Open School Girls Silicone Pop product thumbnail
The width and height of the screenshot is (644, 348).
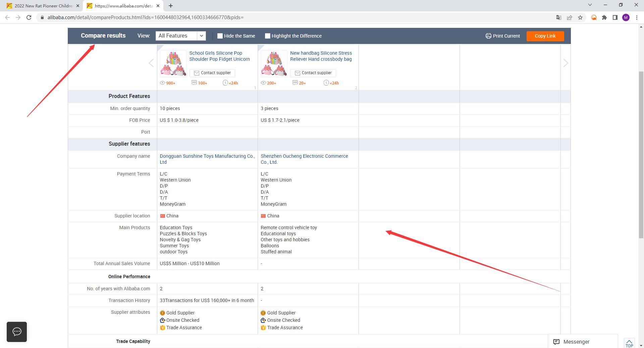click(173, 64)
